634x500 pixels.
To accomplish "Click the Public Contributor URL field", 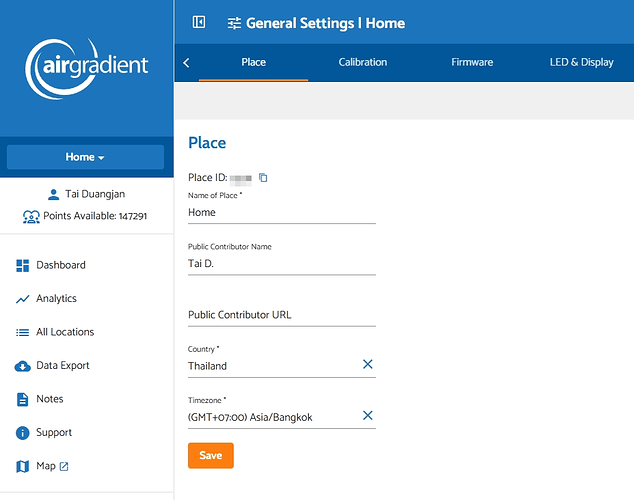I will 282,315.
